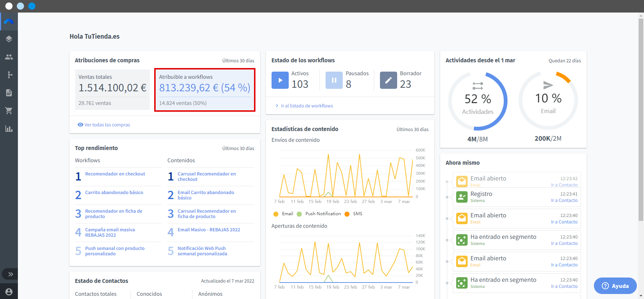Click Ir a Contacto under the first 12:23:40 Email abierto
The width and height of the screenshot is (644, 299).
[x=564, y=222]
